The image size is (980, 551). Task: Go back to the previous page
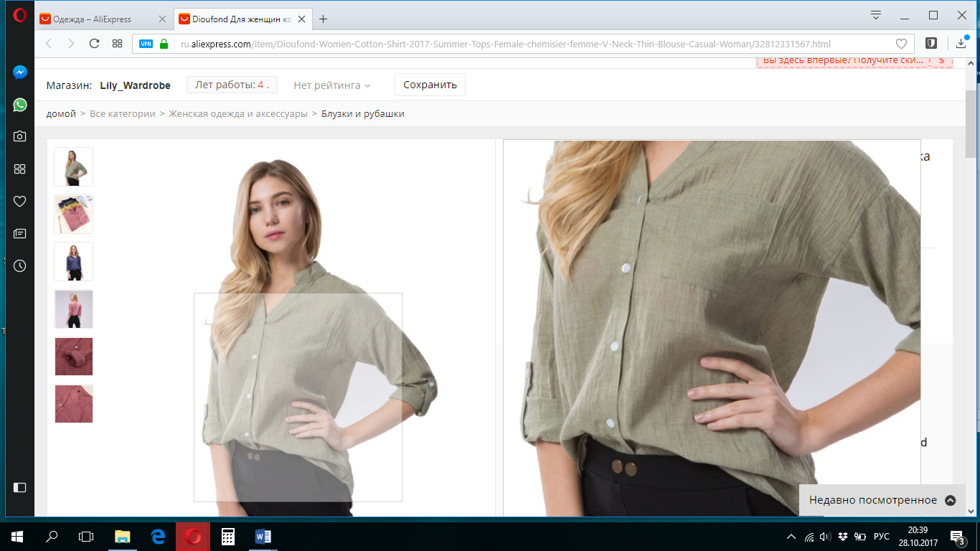click(x=49, y=44)
